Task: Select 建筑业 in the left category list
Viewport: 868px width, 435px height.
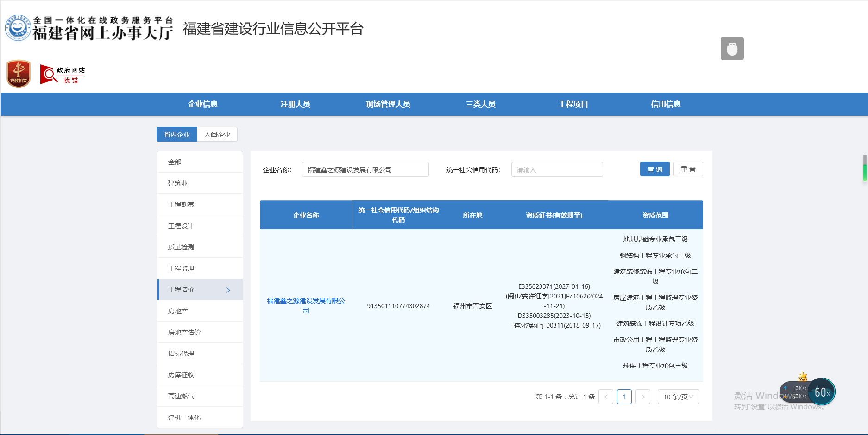Action: [178, 183]
